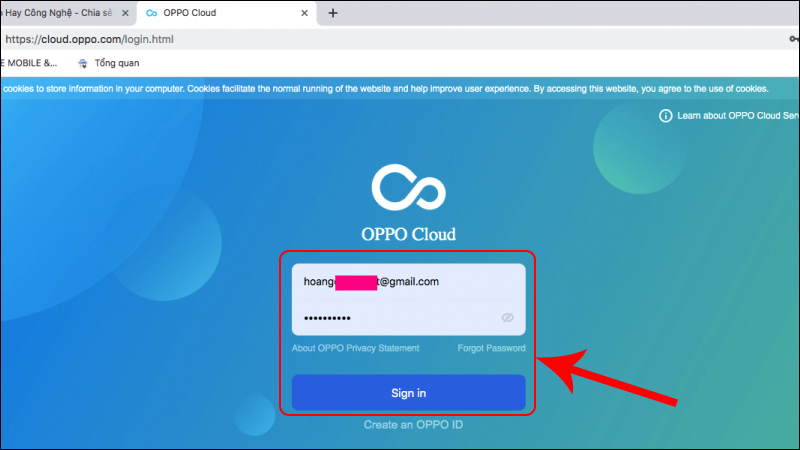Click Create an OPPO ID link
The width and height of the screenshot is (800, 450).
[x=413, y=424]
